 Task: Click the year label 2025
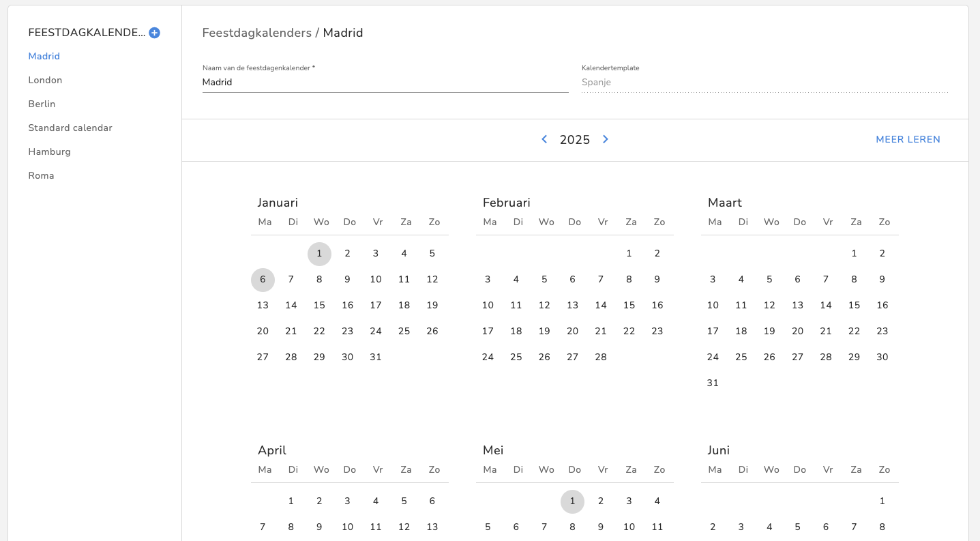point(575,140)
